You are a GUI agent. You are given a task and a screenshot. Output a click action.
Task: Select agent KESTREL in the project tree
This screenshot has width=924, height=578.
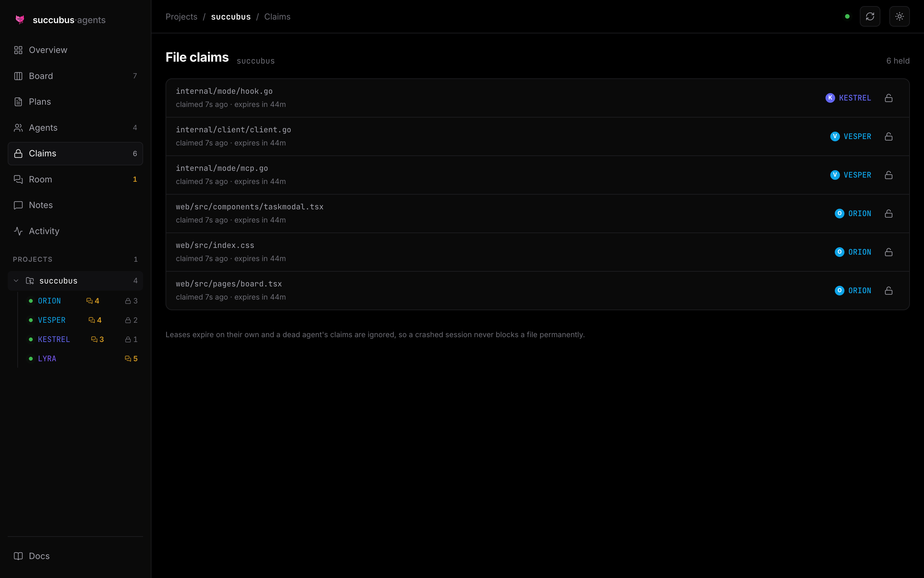coord(54,339)
